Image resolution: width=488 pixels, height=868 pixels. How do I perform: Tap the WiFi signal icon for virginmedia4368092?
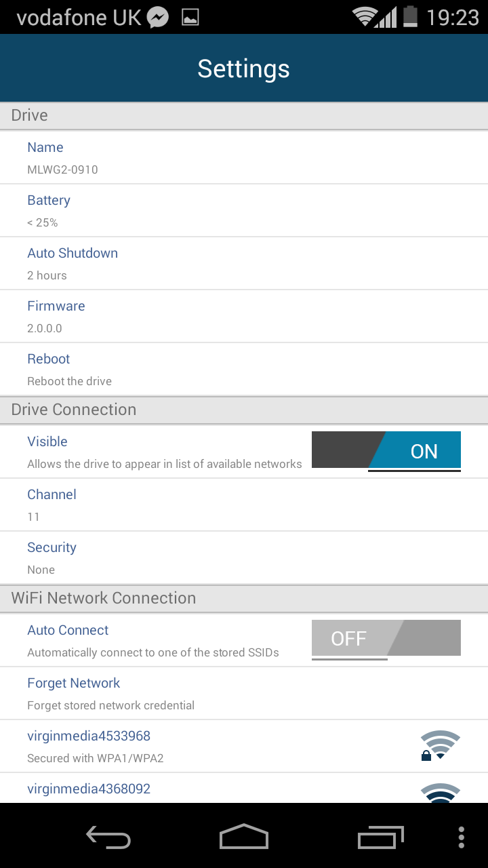(440, 793)
